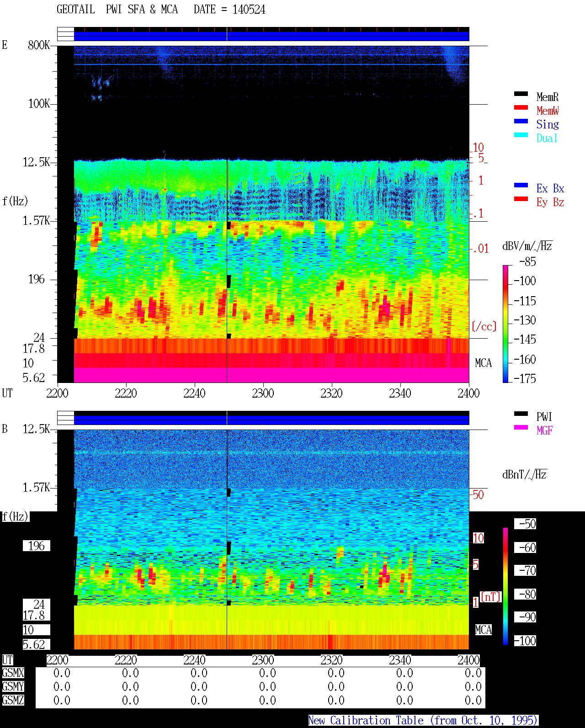Click the blue mode bar above the E spectrogram

click(271, 36)
